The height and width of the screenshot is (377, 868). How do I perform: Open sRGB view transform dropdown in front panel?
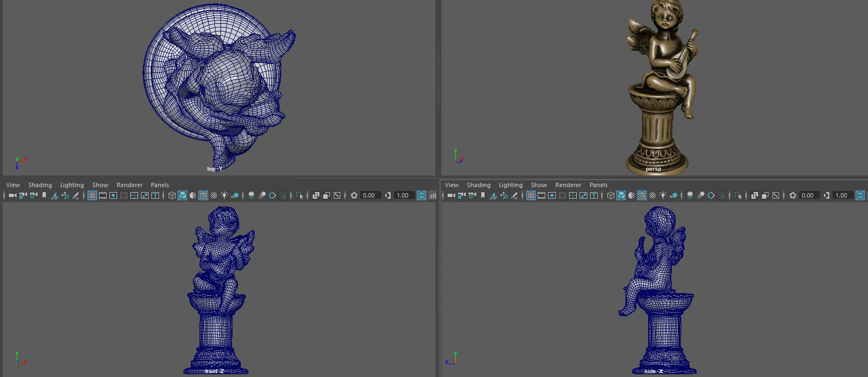coord(433,196)
